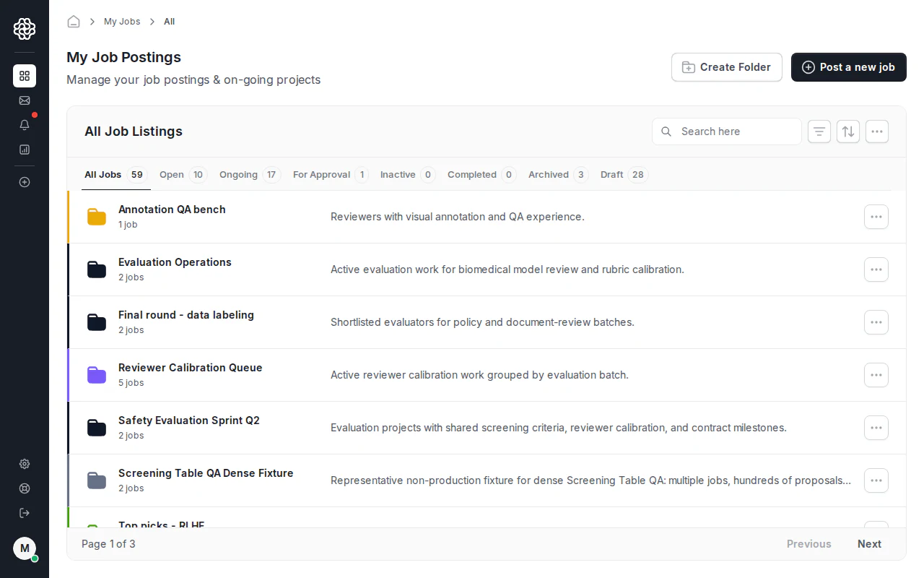Viewport: 924px width, 578px height.
Task: Click the plus circle icon in the sidebar
Action: coord(25,182)
